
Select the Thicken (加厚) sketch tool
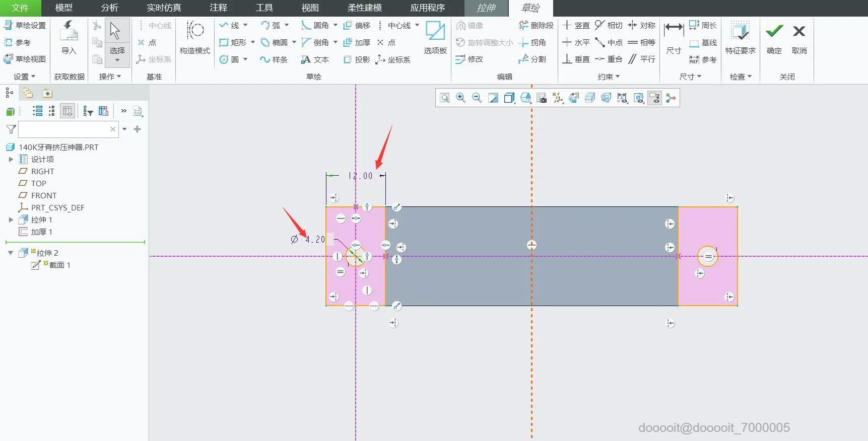click(x=357, y=42)
